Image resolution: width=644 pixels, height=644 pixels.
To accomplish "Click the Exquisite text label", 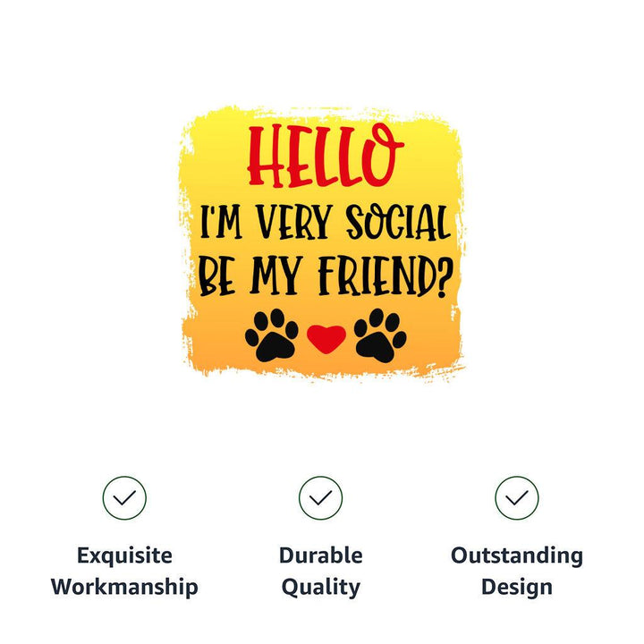I will coord(124,555).
